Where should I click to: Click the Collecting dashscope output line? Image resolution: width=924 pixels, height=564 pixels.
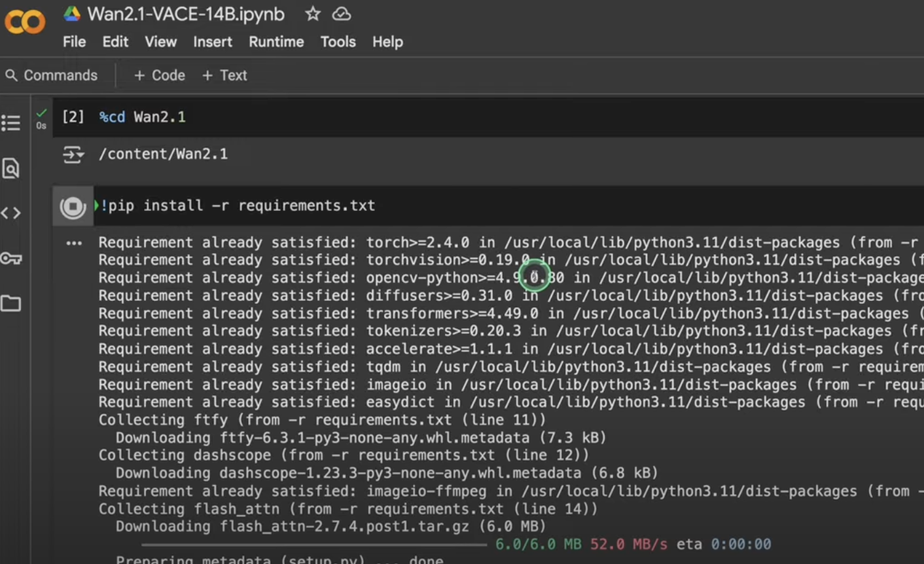coord(344,455)
